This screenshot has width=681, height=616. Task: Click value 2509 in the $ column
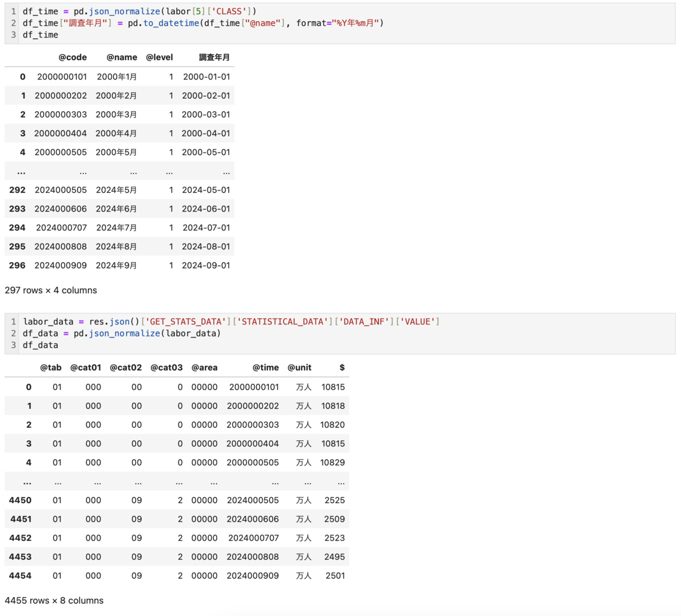tap(335, 519)
